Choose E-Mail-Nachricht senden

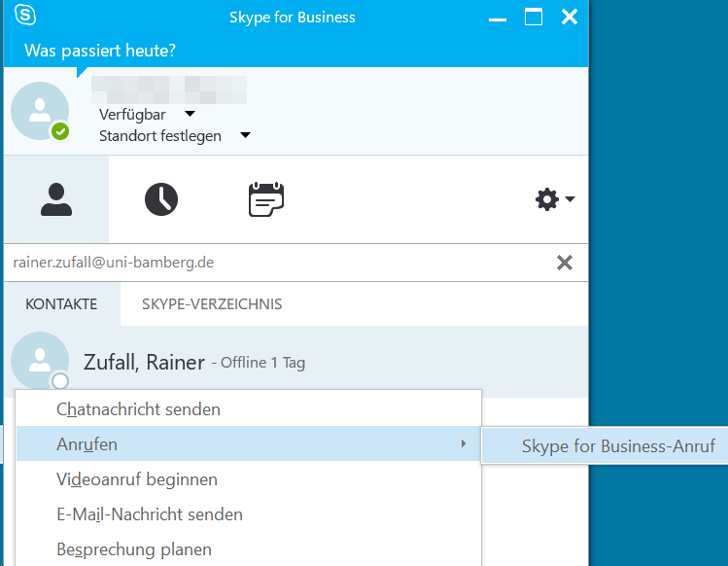point(249,513)
